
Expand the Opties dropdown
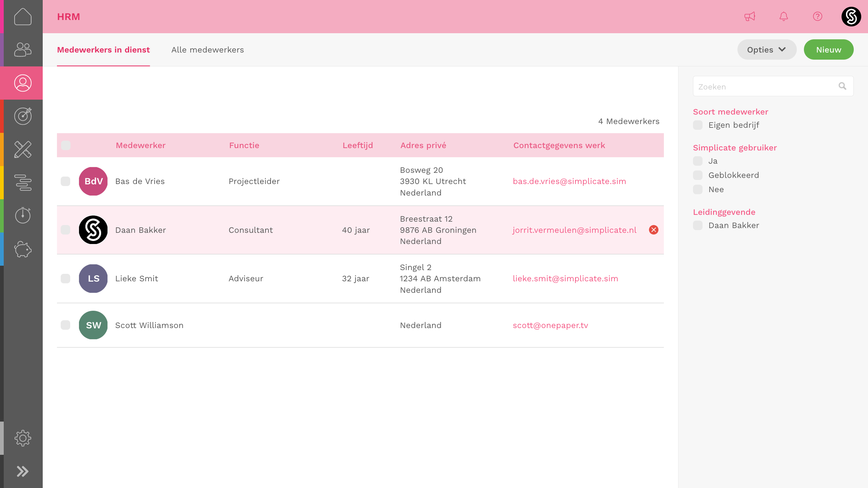[766, 50]
